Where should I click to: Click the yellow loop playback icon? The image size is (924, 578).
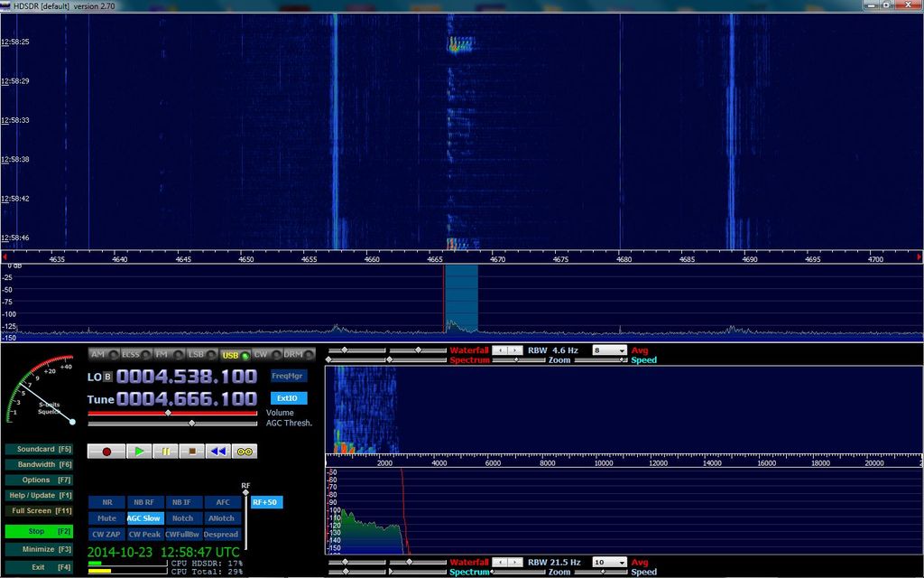tap(244, 451)
